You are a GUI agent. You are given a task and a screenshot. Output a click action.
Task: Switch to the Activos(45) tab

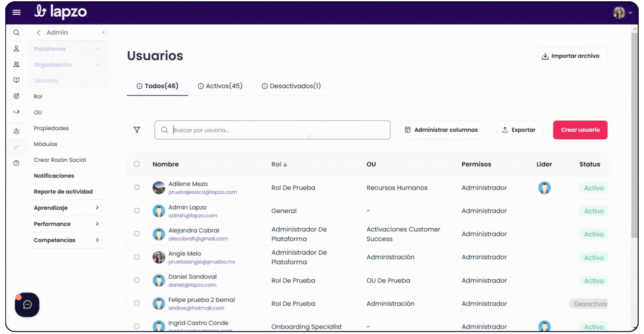220,86
